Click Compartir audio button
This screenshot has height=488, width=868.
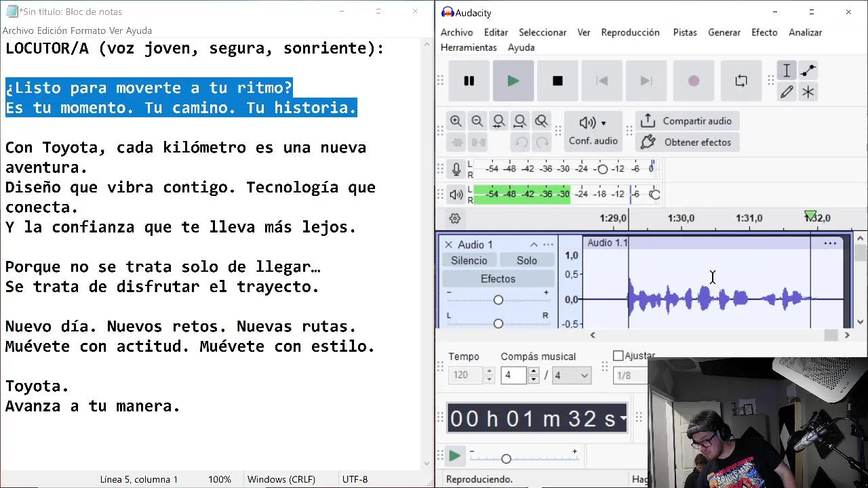click(688, 121)
